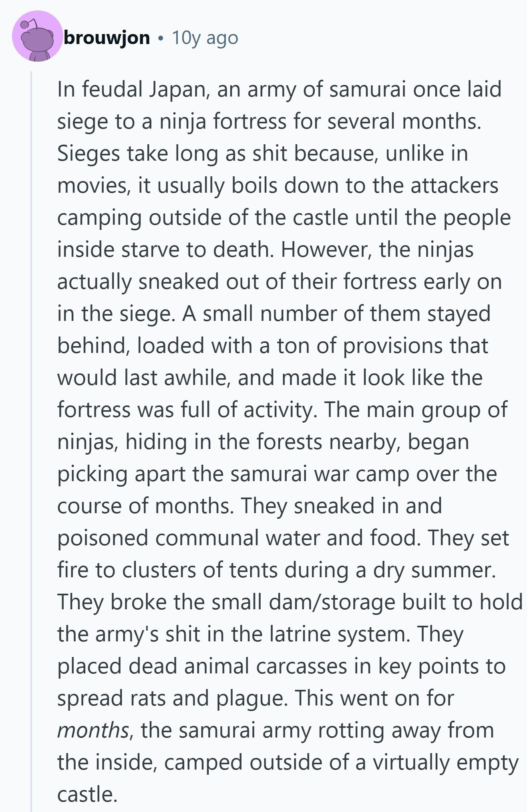Click the italicized word "months"
This screenshot has height=812, width=527.
[x=93, y=730]
